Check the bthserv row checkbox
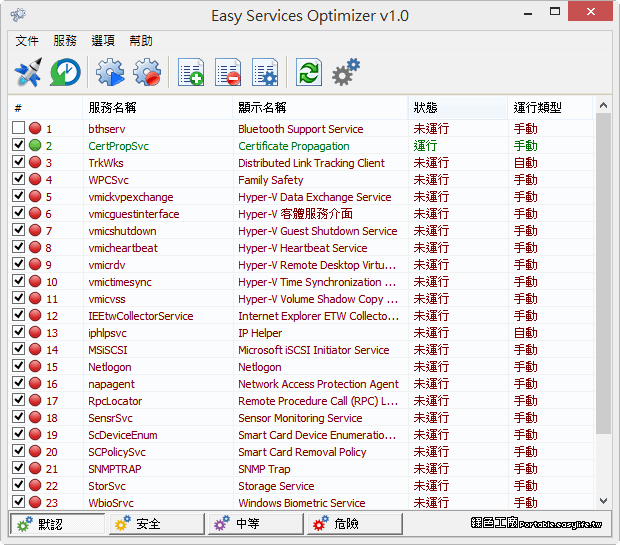Viewport: 620px width, 545px height. pyautogui.click(x=18, y=128)
